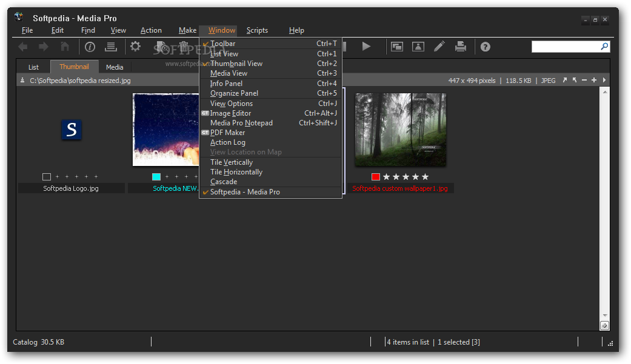Click the cyan color label swatch
Screen dimensions: 631x364
(156, 177)
